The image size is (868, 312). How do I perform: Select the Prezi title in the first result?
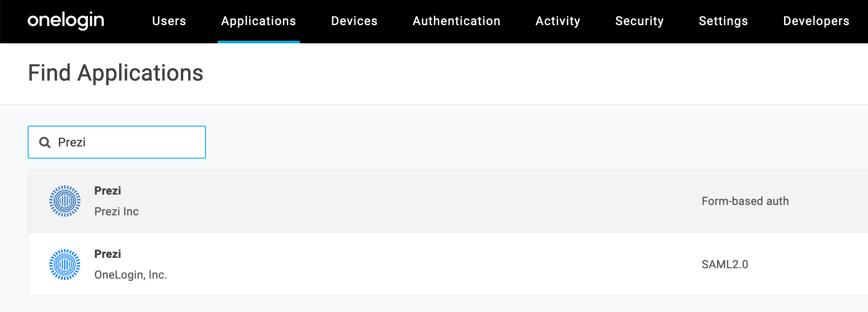(108, 191)
